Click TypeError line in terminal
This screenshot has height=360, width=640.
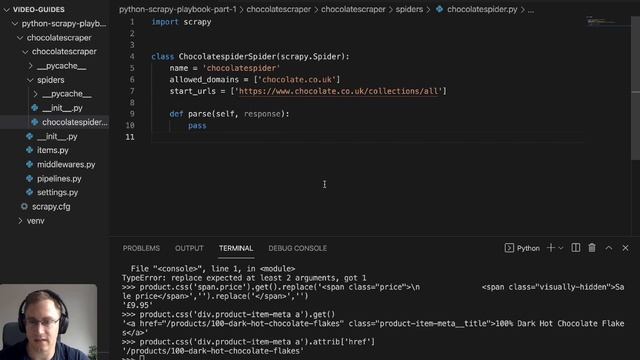click(x=244, y=278)
